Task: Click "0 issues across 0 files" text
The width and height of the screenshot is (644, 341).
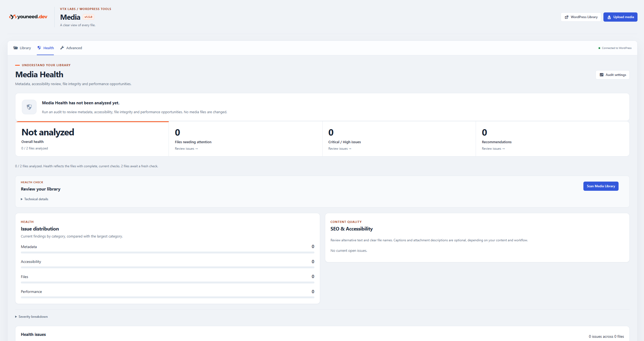Action: pyautogui.click(x=606, y=336)
